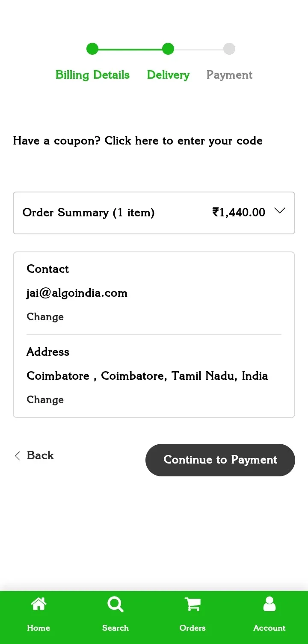Click the Billing Details step circle
Viewport: 308px width, 644px height.
92,49
